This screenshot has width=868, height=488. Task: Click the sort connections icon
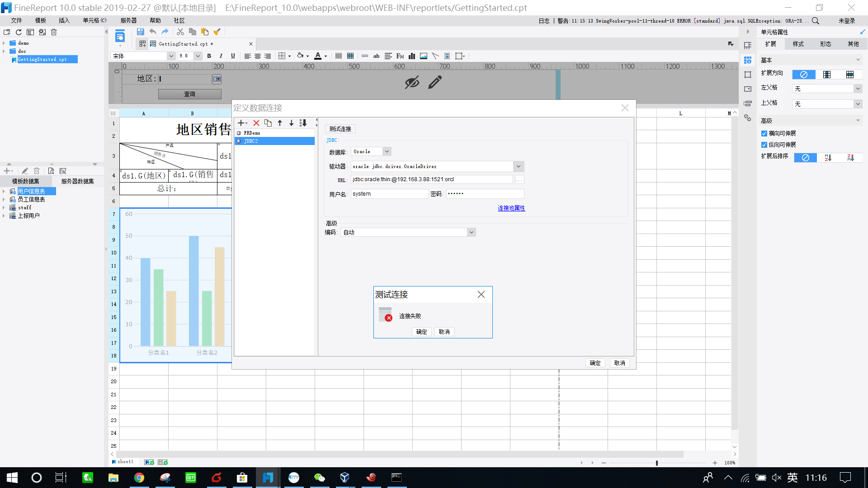pyautogui.click(x=303, y=123)
